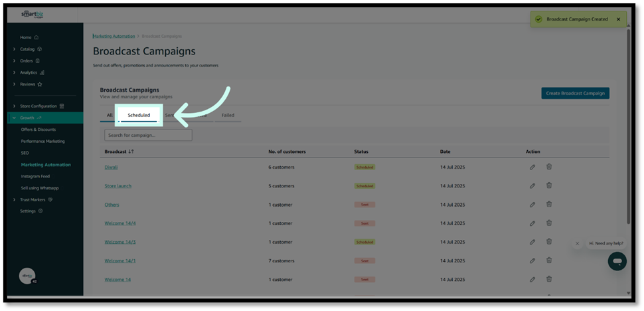Screen dimensions: 644x311
Task: Open Offers & Discounts in sidebar
Action: [x=39, y=130]
